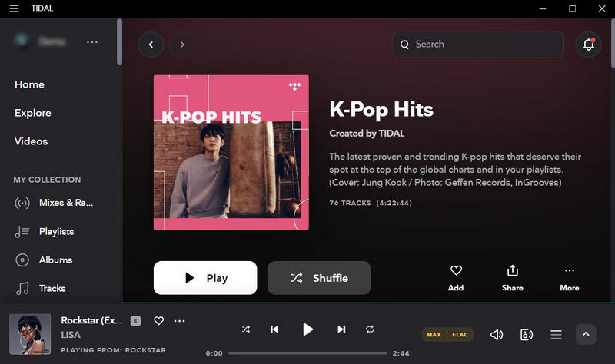615x364 pixels.
Task: Skip to the previous track
Action: tap(274, 329)
